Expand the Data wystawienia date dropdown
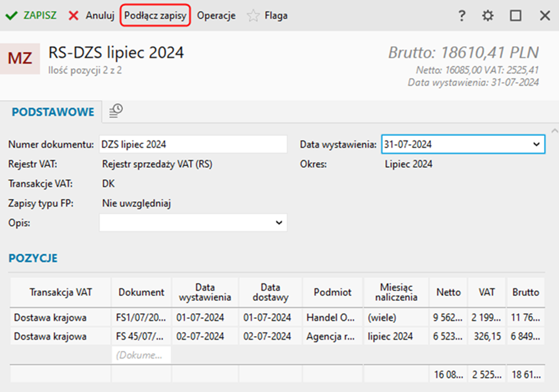The width and height of the screenshot is (559, 392). click(536, 145)
